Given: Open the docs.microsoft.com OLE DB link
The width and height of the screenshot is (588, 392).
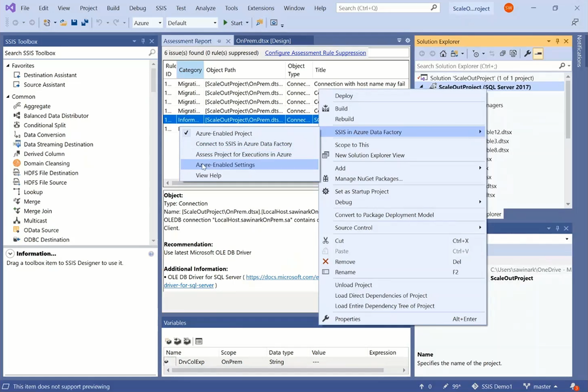Looking at the screenshot, I should tap(283, 277).
